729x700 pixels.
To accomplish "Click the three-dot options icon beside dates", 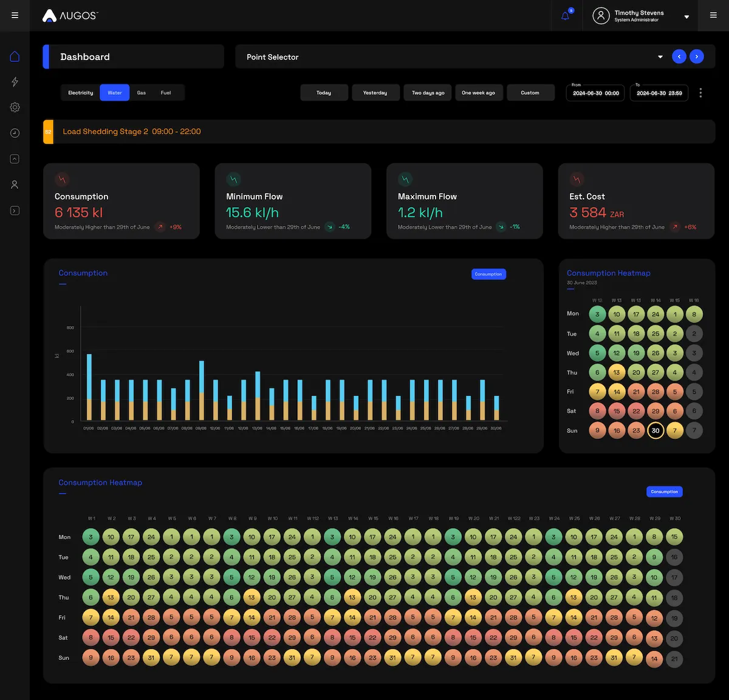I will tap(700, 93).
